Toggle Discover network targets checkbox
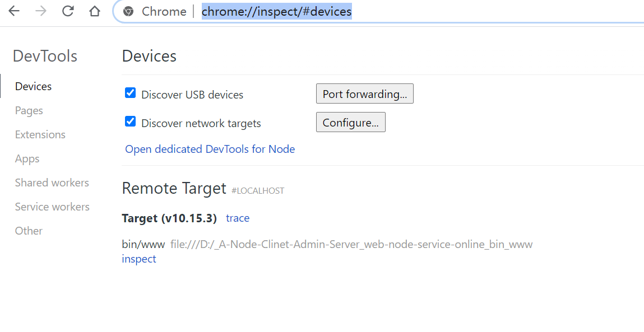The height and width of the screenshot is (332, 644). coord(130,121)
